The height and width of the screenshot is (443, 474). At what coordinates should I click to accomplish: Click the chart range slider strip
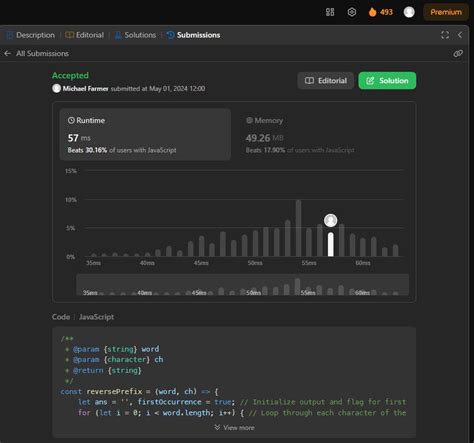(243, 285)
